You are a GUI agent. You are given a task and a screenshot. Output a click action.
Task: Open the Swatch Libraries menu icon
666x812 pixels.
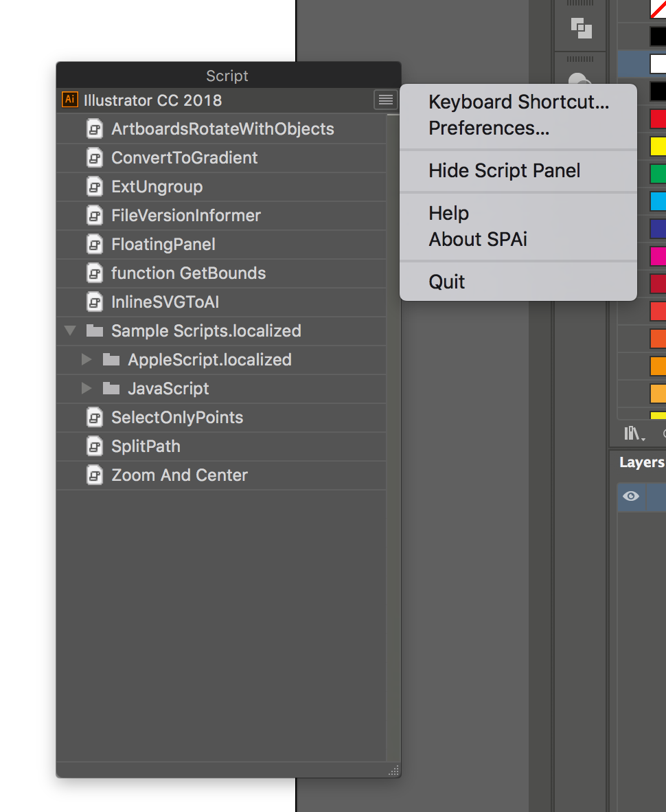click(634, 433)
